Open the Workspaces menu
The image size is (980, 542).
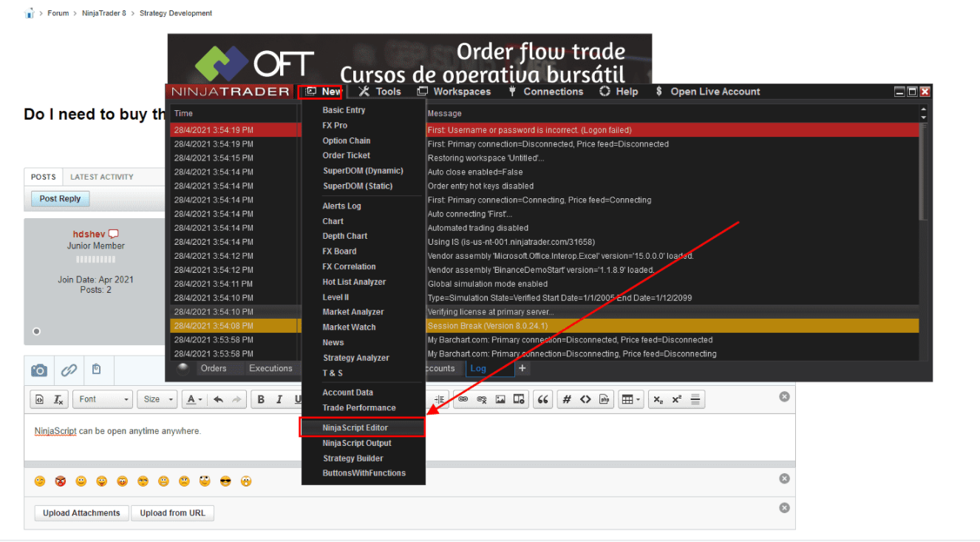pyautogui.click(x=455, y=92)
